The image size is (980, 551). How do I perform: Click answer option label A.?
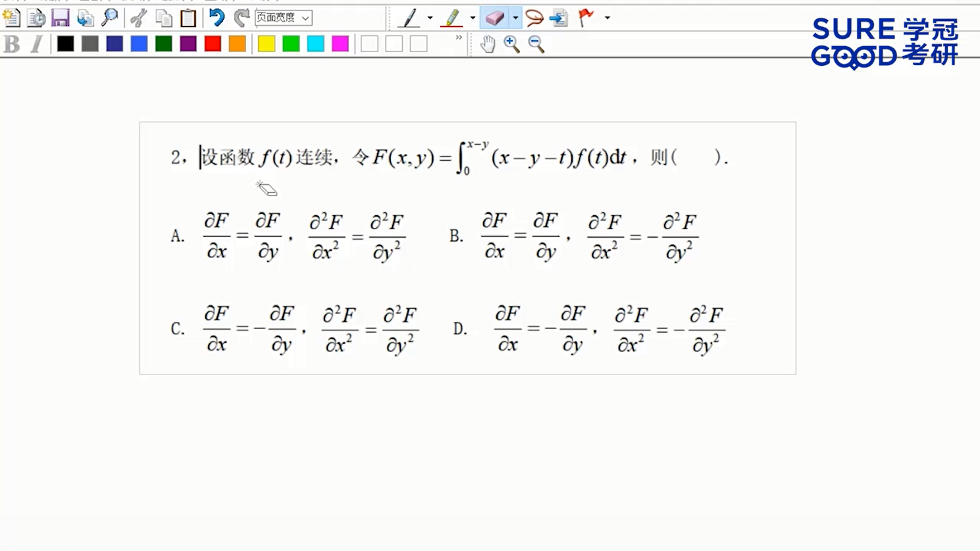click(177, 236)
